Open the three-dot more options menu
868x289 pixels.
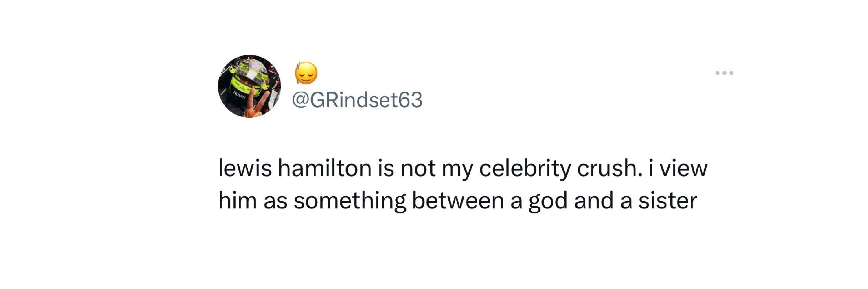point(724,73)
